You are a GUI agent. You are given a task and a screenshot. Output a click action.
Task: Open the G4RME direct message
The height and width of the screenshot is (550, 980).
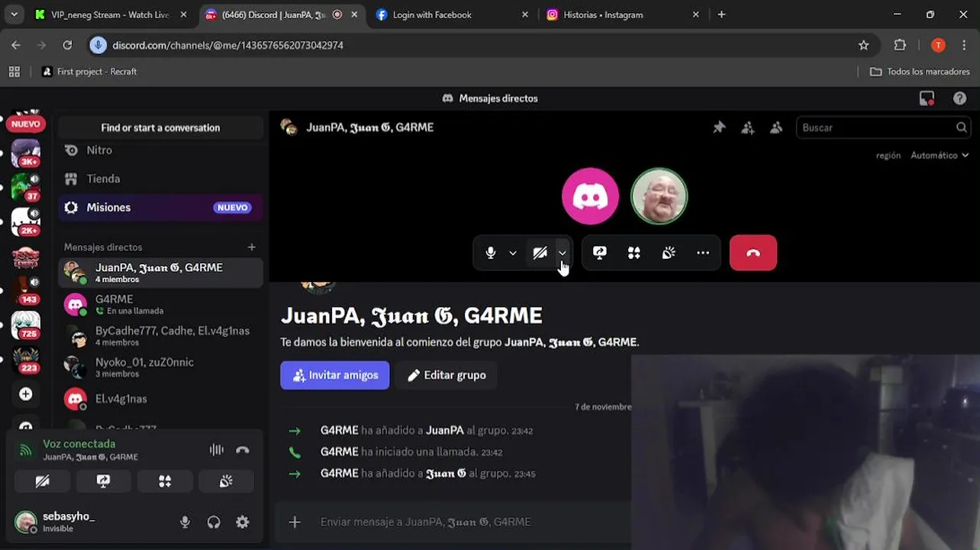160,304
